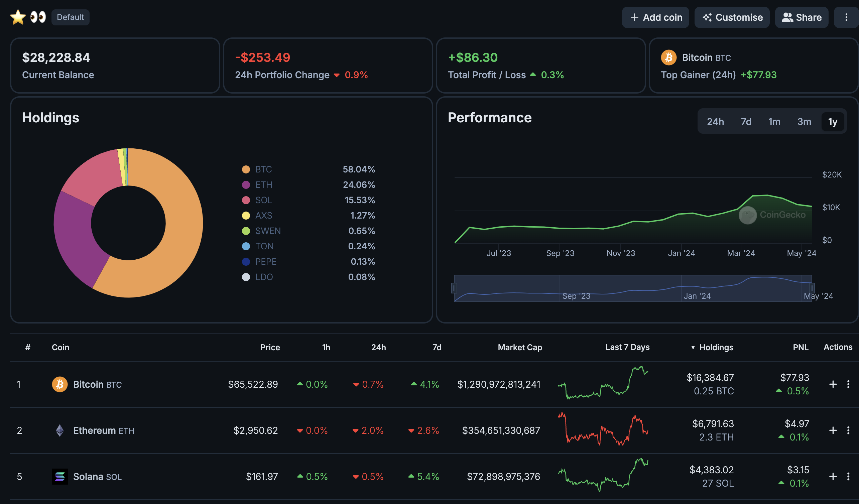Click the Solana coin icon in table
The image size is (859, 504).
point(59,476)
